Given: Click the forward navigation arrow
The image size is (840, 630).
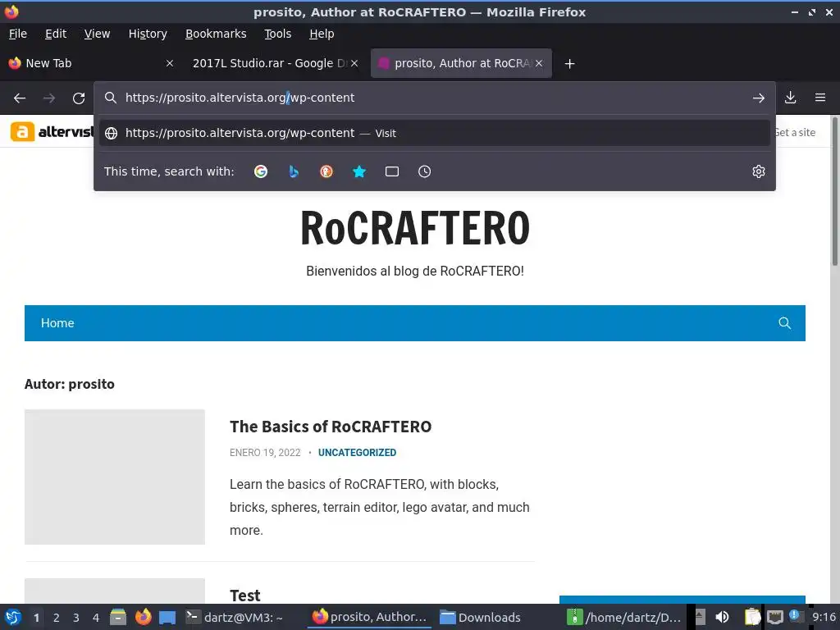Looking at the screenshot, I should (48, 98).
